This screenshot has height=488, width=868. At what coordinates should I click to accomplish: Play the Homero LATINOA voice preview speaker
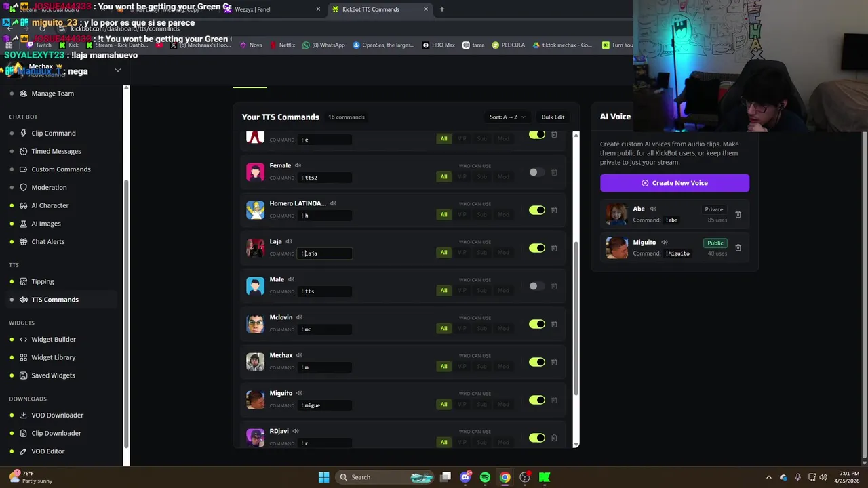(333, 203)
